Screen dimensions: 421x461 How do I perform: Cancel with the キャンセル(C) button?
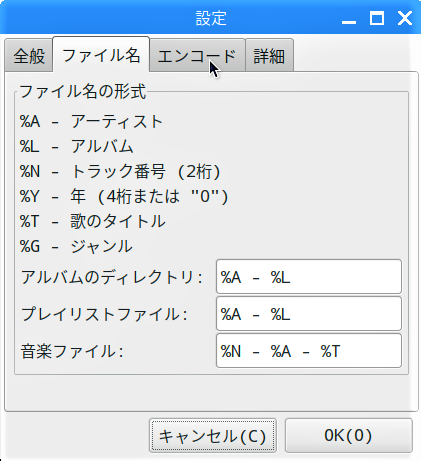213,436
